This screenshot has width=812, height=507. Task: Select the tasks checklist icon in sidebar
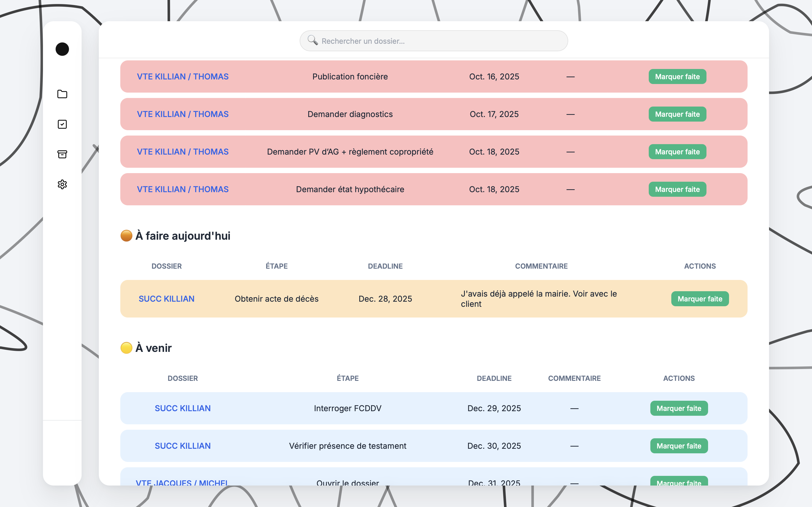(x=62, y=124)
